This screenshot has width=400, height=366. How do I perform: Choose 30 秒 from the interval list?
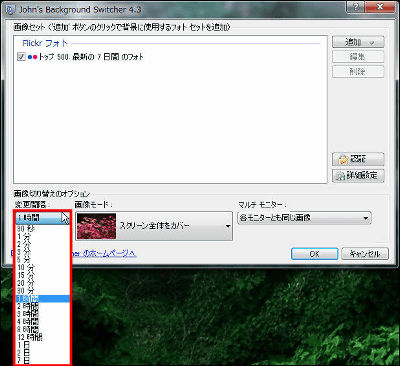tap(43, 229)
